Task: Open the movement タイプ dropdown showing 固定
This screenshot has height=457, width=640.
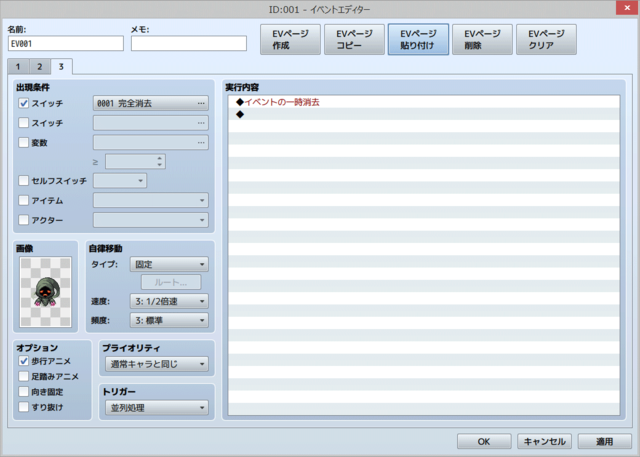Action: 169,264
